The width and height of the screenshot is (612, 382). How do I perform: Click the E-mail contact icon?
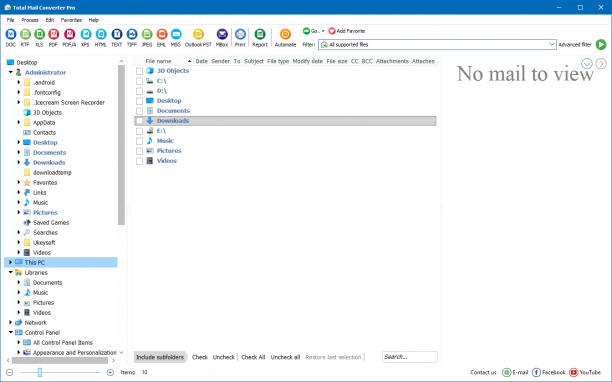click(x=507, y=372)
